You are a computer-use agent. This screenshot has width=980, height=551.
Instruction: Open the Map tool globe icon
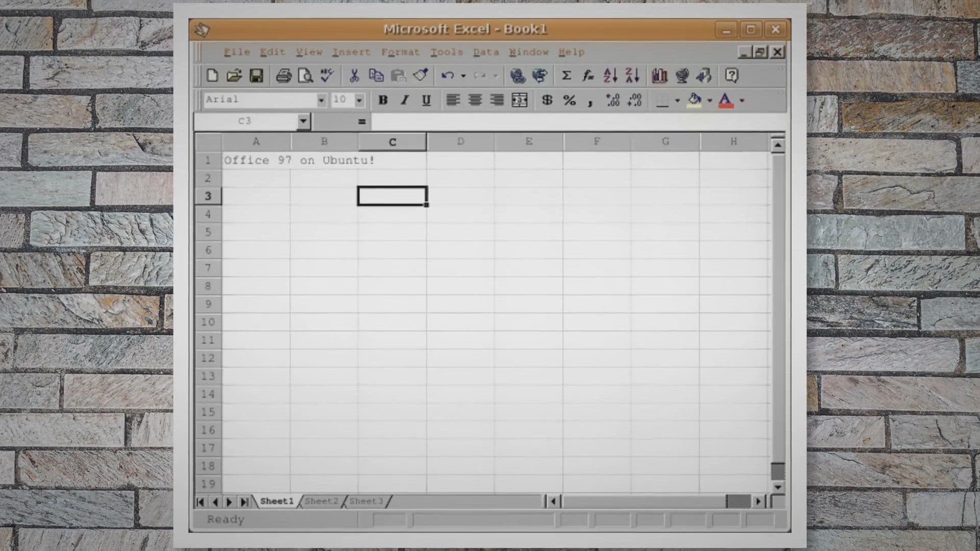pos(682,76)
